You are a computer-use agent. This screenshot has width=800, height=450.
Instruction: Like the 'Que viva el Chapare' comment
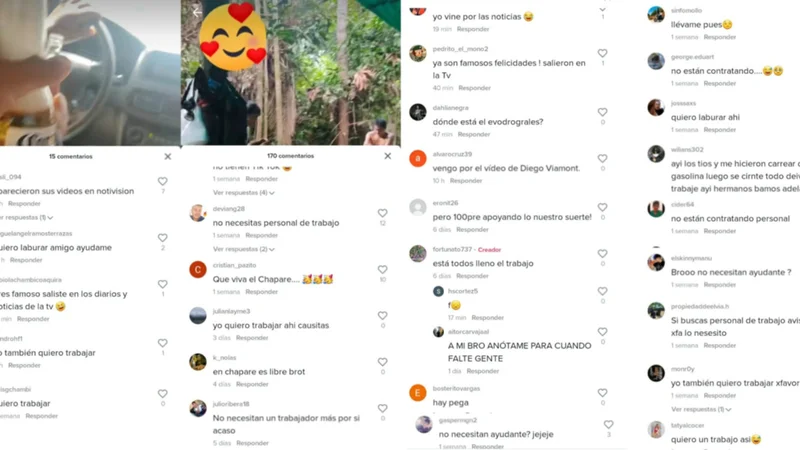coord(382,269)
